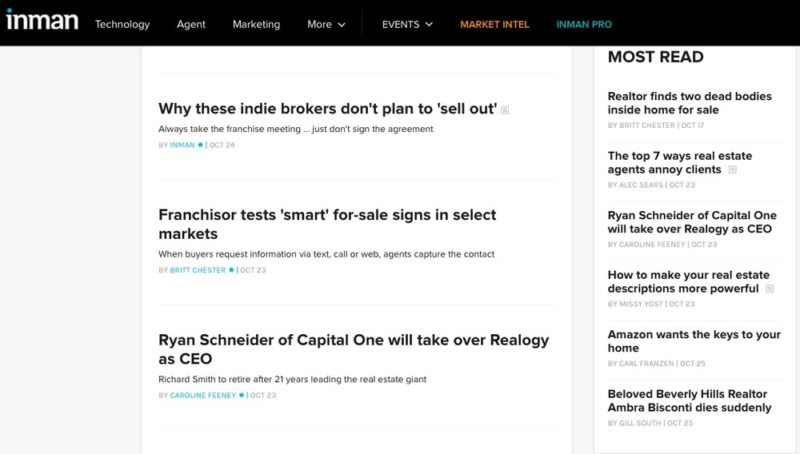The image size is (800, 454).
Task: Open Most Read 'Ryan Schneider of Capital One' story
Action: [x=692, y=222]
